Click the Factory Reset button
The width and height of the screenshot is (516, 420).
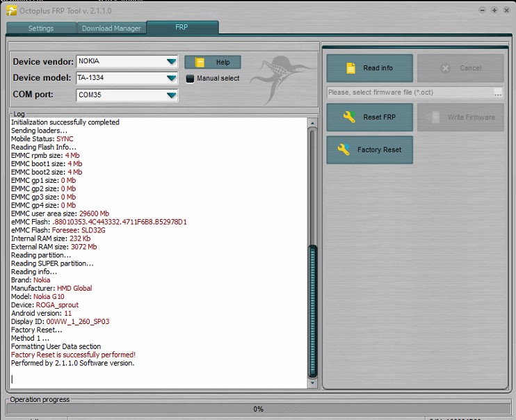pyautogui.click(x=369, y=150)
